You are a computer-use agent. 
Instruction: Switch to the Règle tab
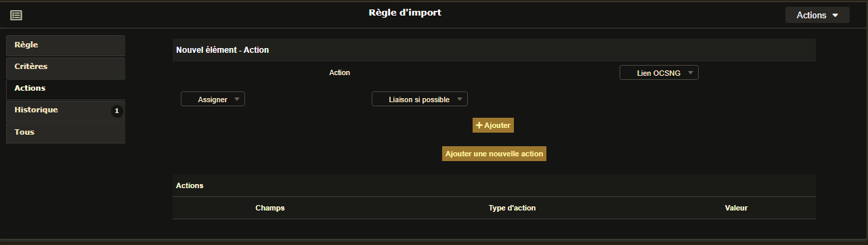[x=66, y=45]
